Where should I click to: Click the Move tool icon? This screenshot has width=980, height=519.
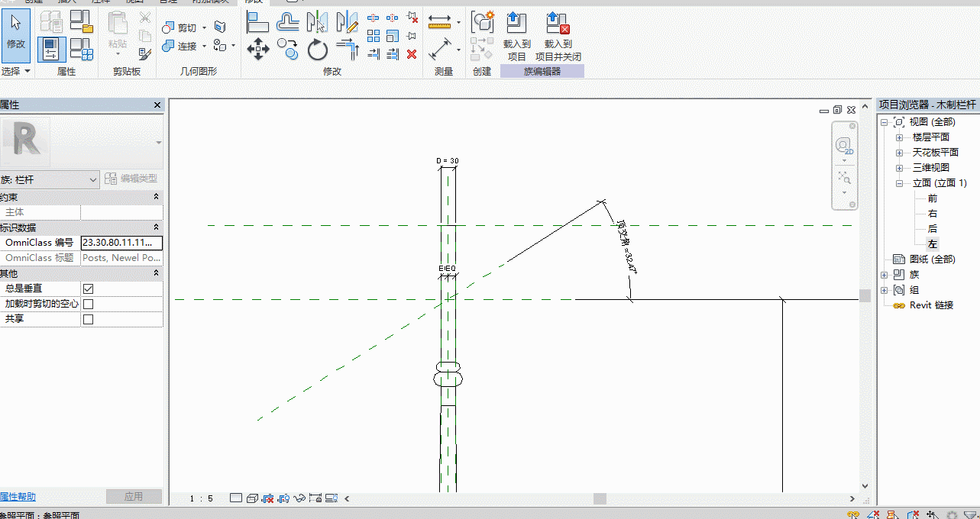pos(258,50)
